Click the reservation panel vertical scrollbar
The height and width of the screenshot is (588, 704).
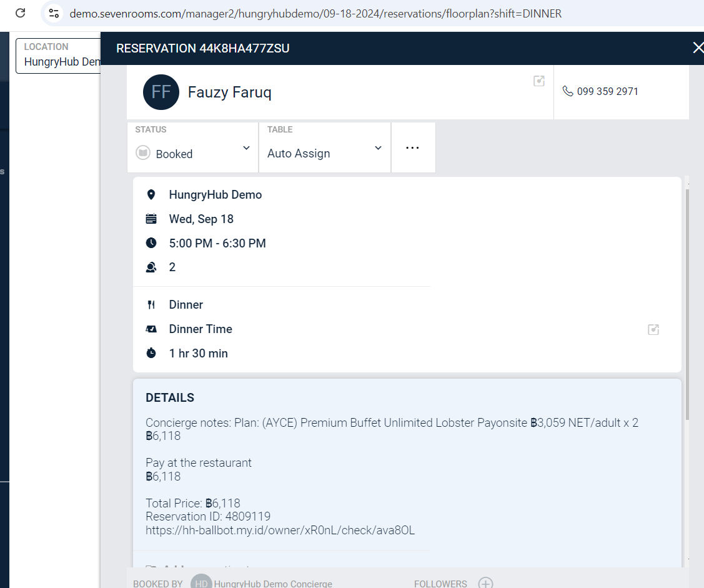click(688, 300)
